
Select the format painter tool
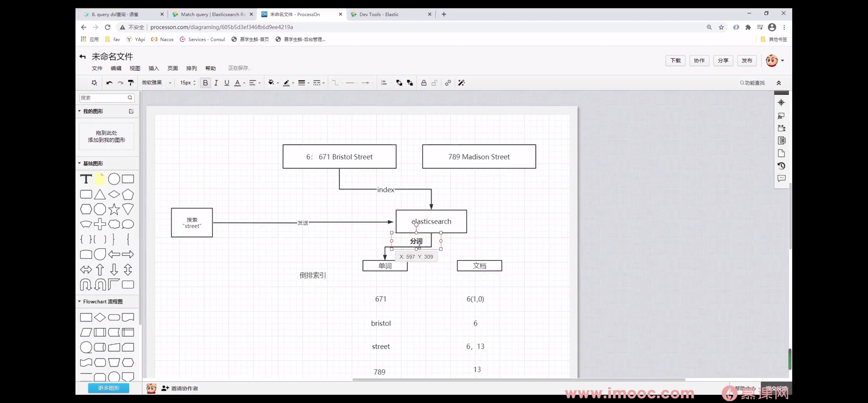[x=131, y=83]
